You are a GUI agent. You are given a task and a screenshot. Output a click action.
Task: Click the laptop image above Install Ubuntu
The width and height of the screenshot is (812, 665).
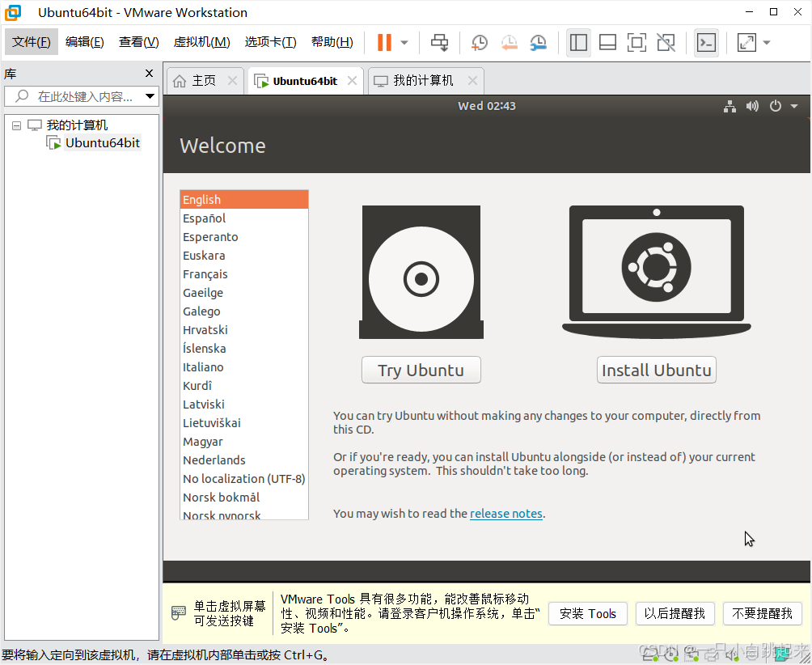pos(656,272)
